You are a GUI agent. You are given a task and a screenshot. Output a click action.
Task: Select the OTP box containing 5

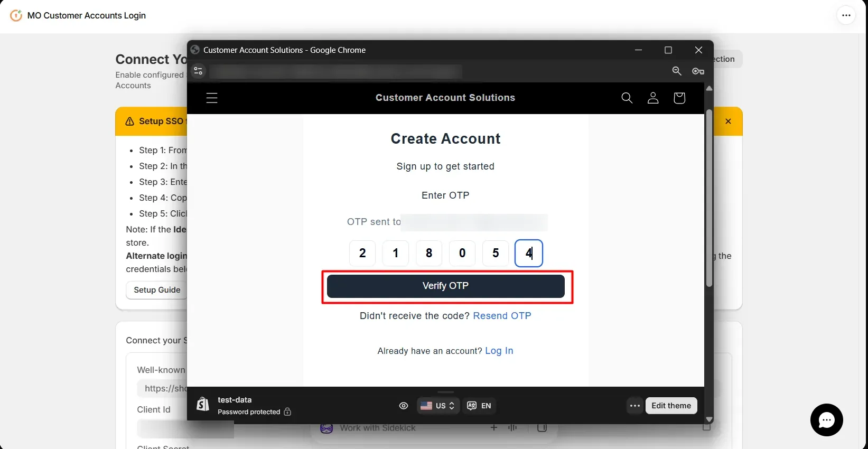tap(496, 253)
